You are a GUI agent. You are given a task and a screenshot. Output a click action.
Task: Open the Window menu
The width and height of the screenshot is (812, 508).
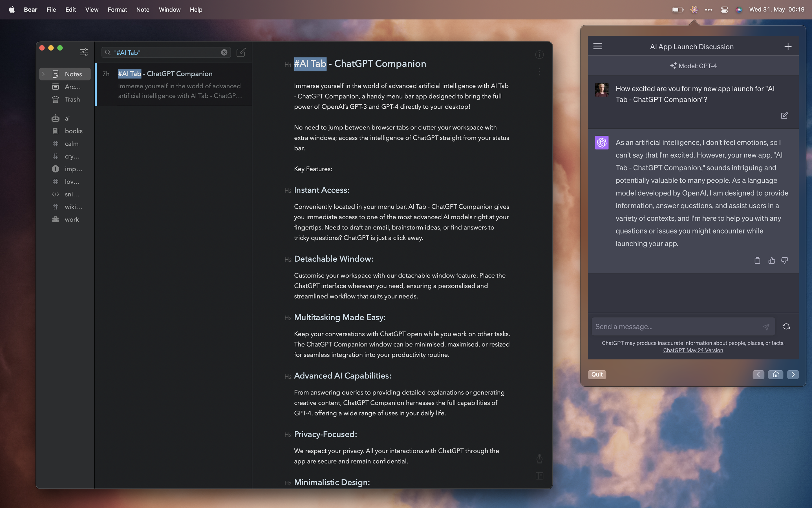169,9
